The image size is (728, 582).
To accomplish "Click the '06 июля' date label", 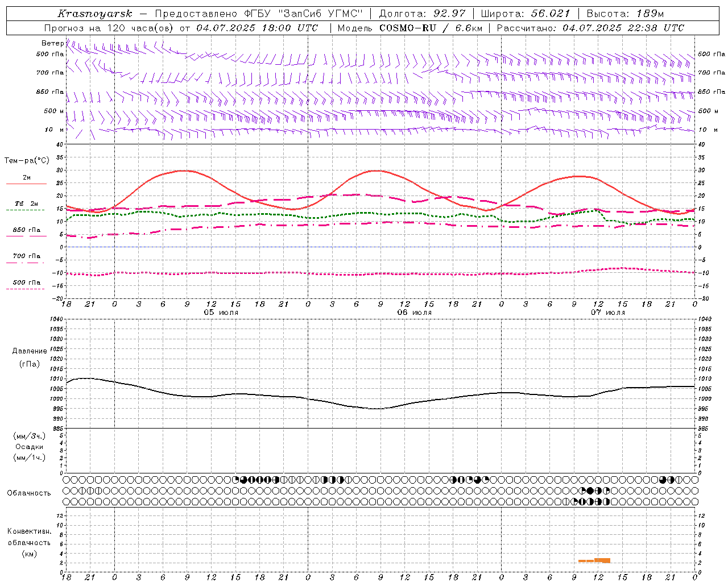I will click(414, 313).
